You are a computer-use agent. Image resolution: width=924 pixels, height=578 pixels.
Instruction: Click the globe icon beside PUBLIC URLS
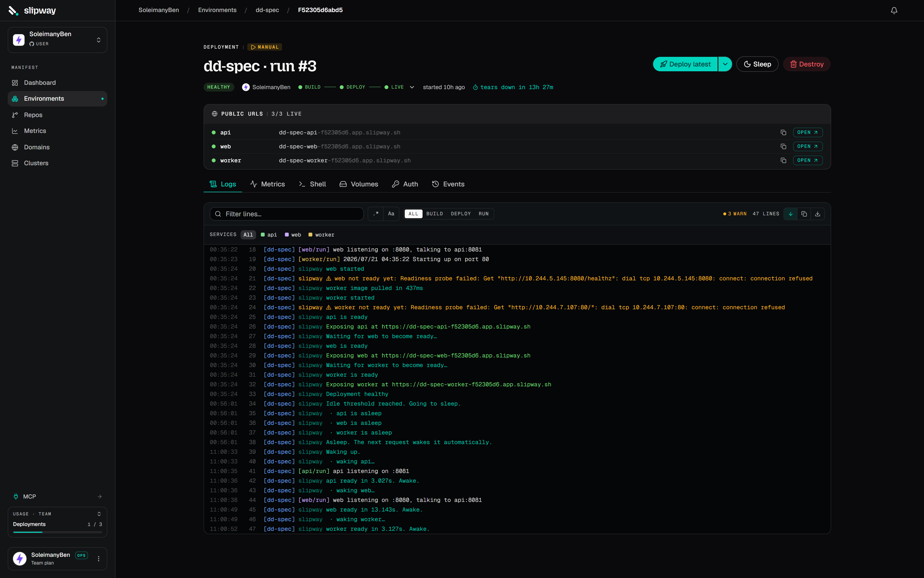(x=215, y=114)
